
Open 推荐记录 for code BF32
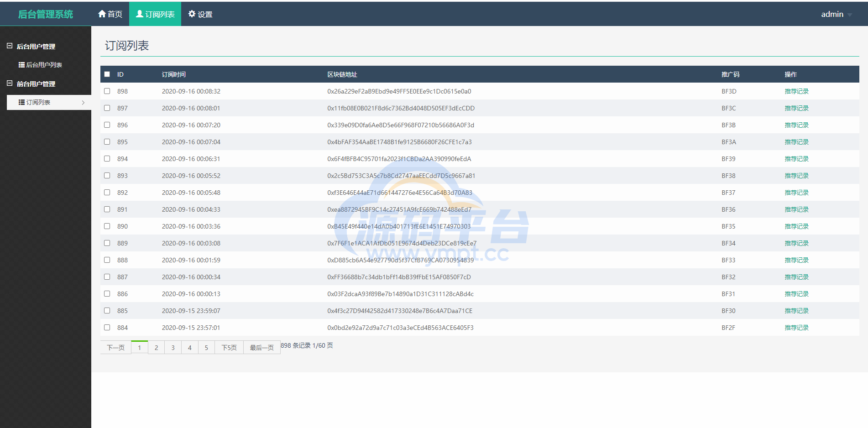point(796,277)
